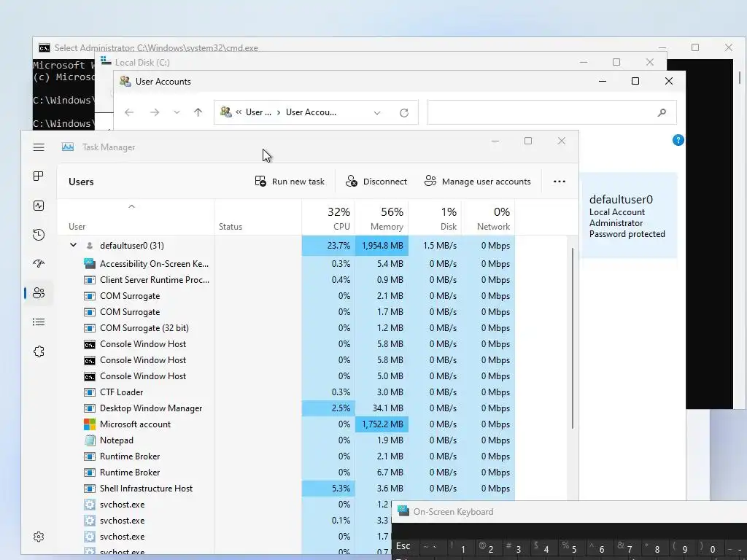Select Desktop Window Manager process row

tap(286, 408)
